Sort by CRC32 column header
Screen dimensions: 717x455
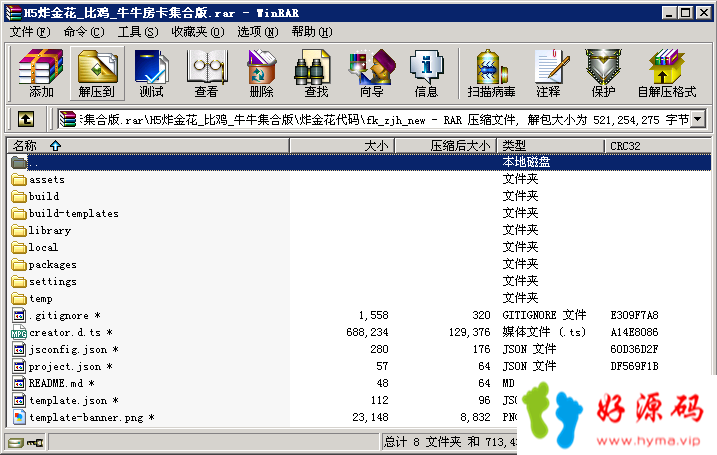click(658, 146)
